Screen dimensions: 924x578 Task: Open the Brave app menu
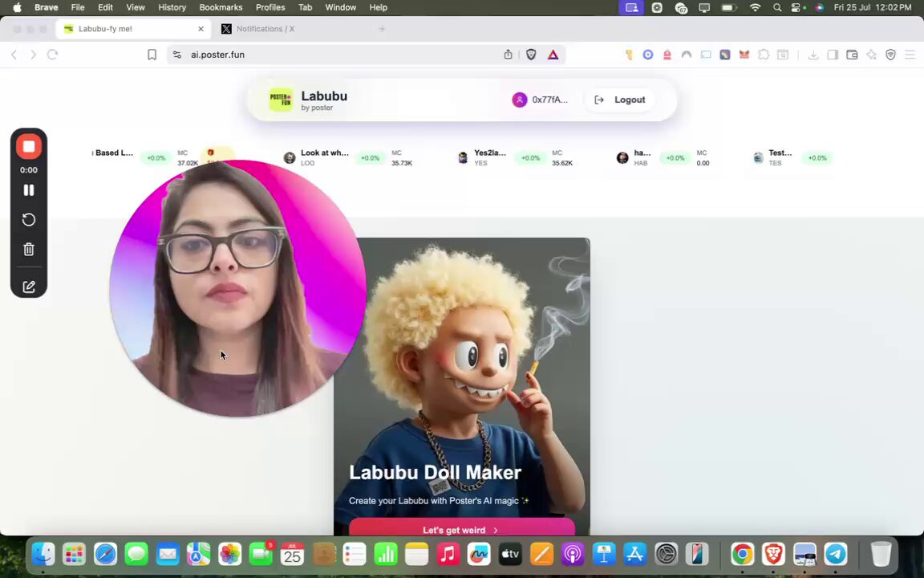[46, 8]
